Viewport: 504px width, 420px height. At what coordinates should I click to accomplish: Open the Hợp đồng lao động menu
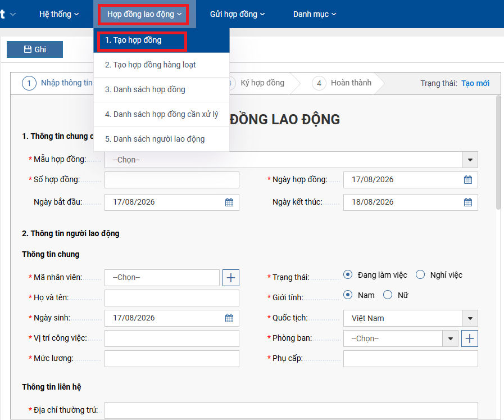(x=144, y=14)
